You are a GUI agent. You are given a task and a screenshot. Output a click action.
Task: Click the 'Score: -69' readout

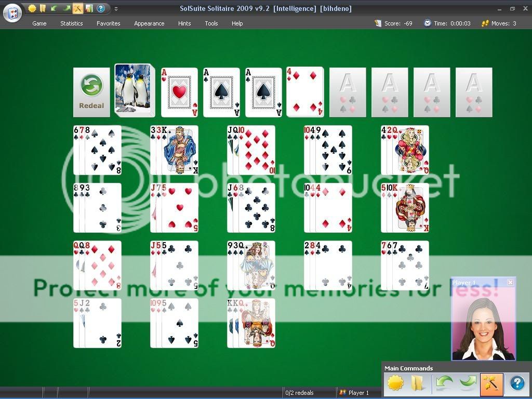(x=398, y=23)
